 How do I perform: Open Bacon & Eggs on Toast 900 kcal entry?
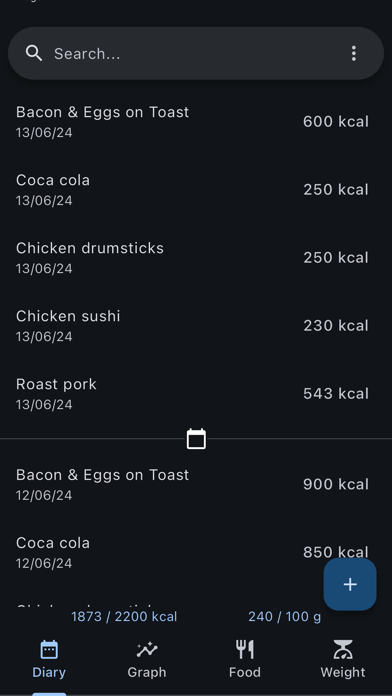pos(196,484)
